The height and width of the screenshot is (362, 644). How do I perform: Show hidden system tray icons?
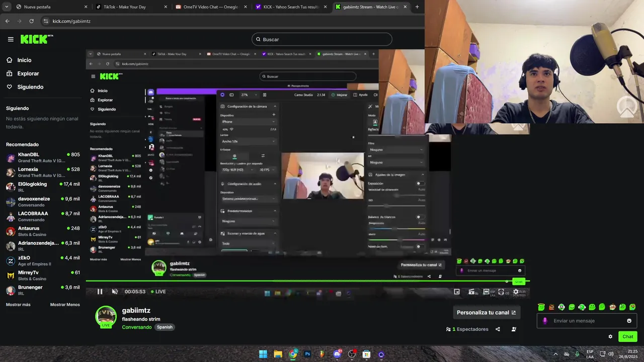point(555,354)
